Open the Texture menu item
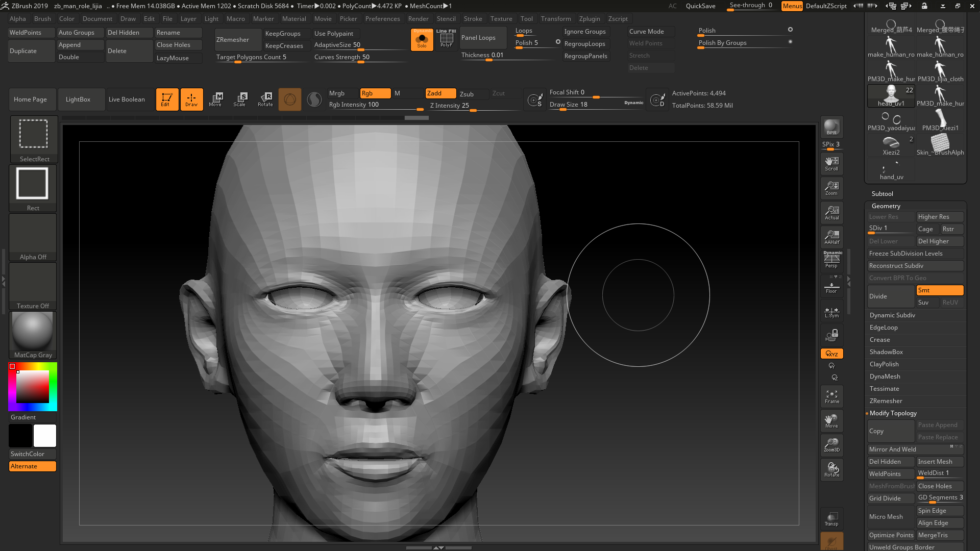 point(500,18)
